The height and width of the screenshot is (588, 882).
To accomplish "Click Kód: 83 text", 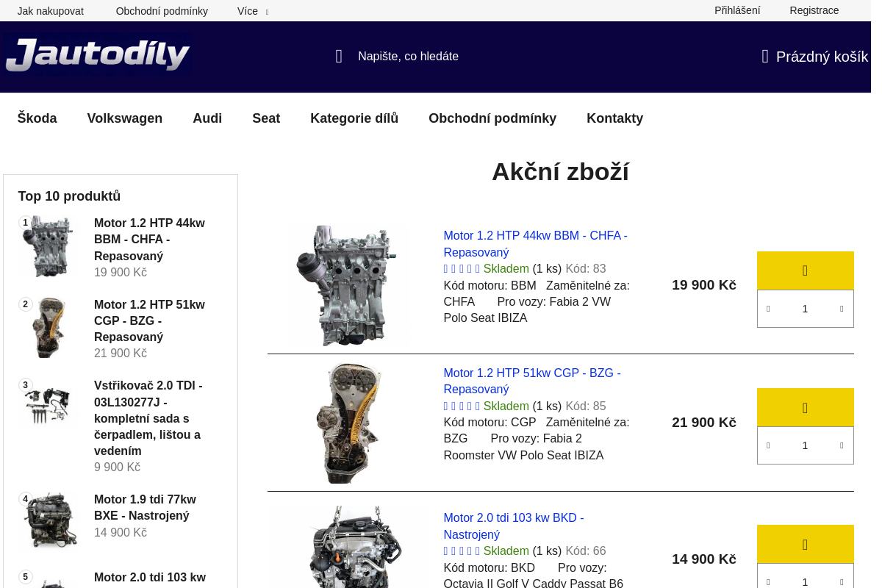I will (x=586, y=269).
